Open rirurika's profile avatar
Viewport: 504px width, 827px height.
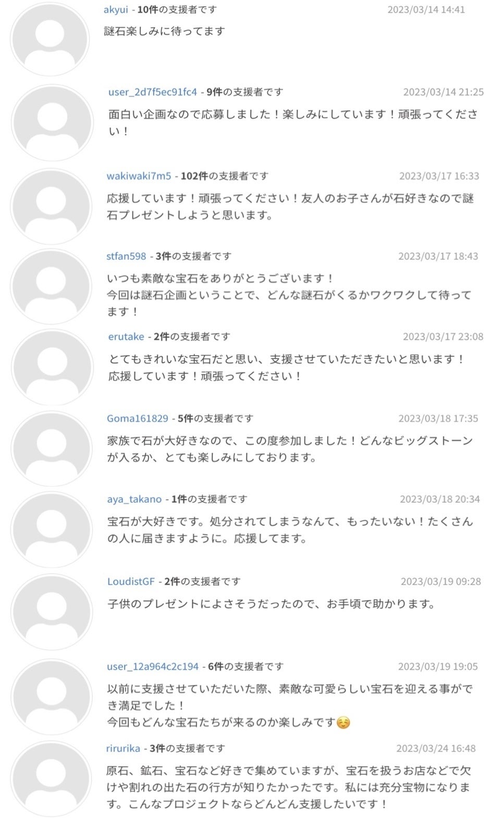coord(51,779)
